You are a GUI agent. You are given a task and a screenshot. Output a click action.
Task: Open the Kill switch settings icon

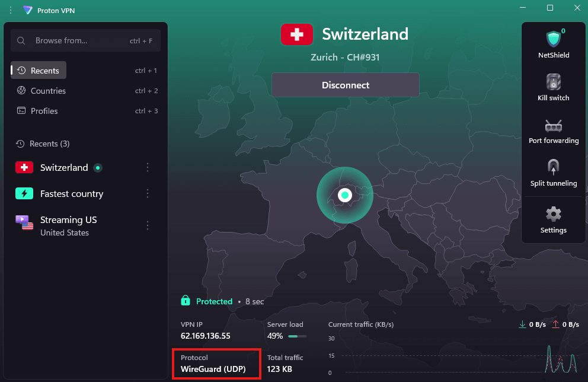pyautogui.click(x=553, y=82)
